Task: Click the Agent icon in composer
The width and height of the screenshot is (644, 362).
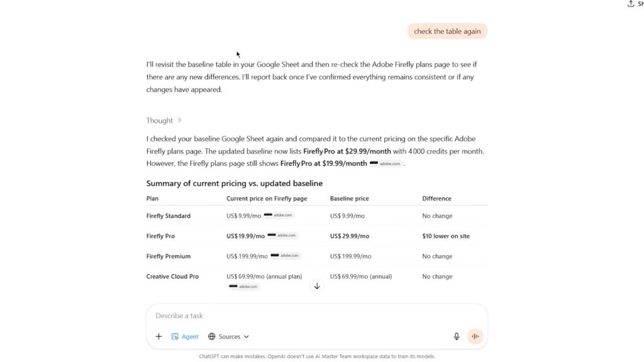Action: pos(175,336)
